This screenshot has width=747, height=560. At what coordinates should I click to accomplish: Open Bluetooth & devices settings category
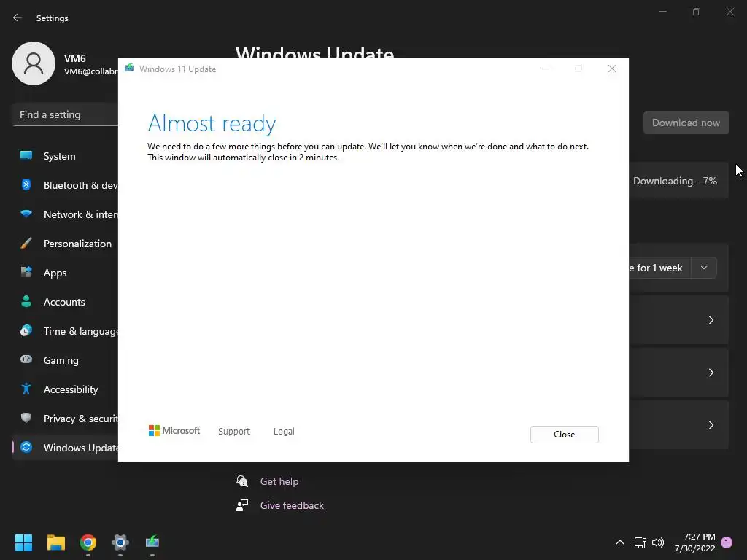tap(65, 185)
